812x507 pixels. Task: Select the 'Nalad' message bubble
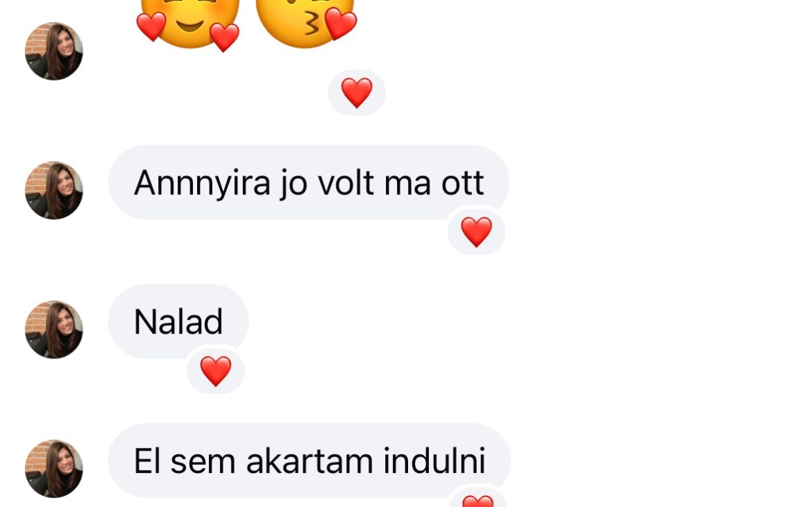[x=178, y=322]
